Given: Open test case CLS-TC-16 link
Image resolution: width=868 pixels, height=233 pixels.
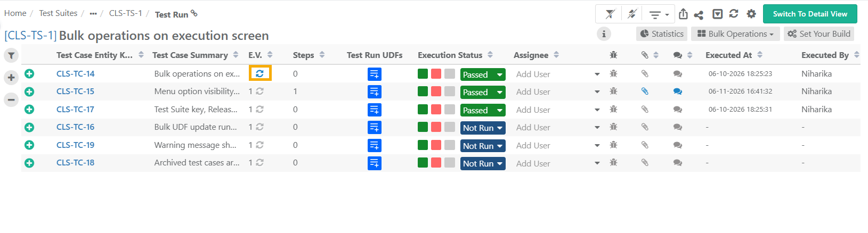Looking at the screenshot, I should tap(75, 127).
